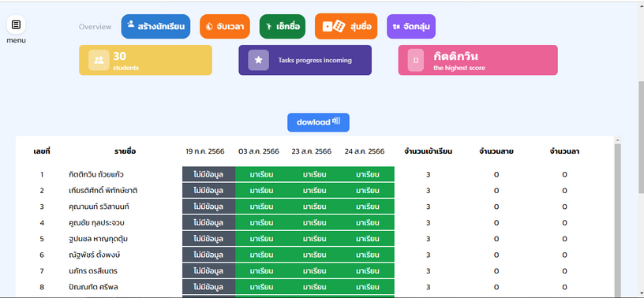The height and width of the screenshot is (298, 644).
Task: Click the star icon on Tasks progress card
Action: point(258,60)
